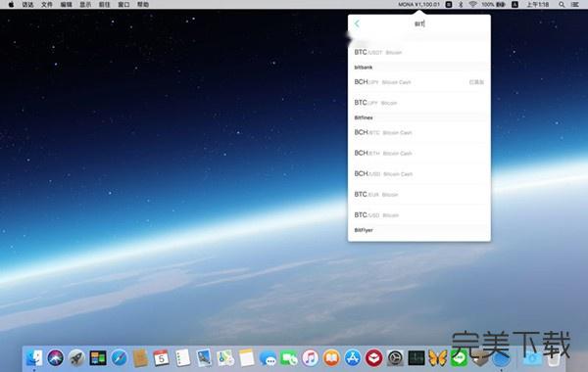The height and width of the screenshot is (372, 588).
Task: Open the 文件 (File) menu
Action: 47,5
